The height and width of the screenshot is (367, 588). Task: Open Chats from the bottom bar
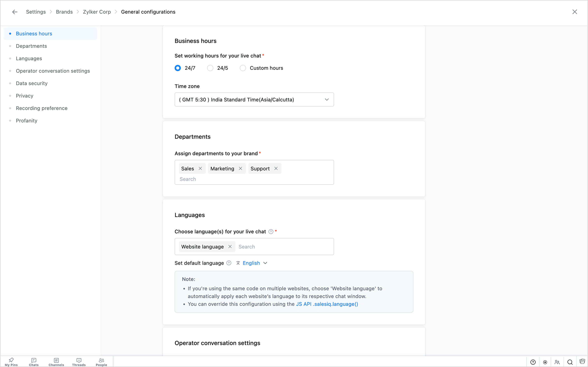click(34, 362)
